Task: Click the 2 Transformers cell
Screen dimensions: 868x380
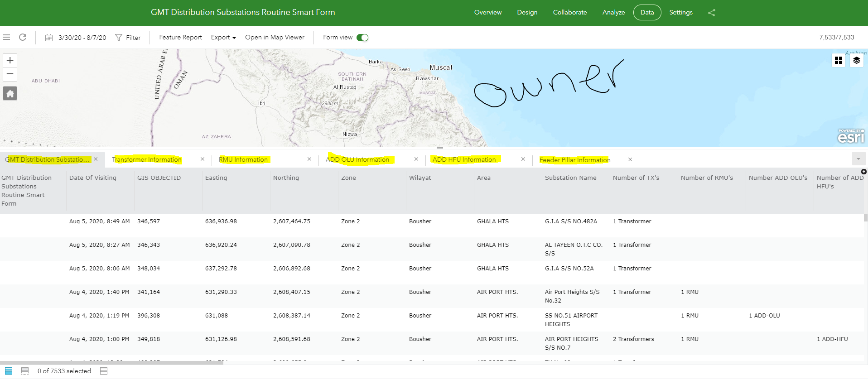Action: coord(633,339)
